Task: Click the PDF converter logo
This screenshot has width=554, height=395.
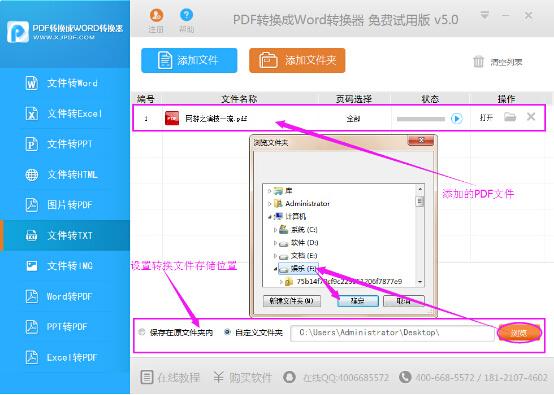Action: click(18, 32)
